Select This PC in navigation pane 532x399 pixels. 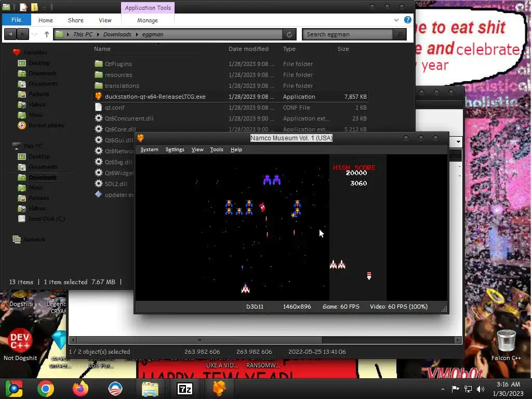pyautogui.click(x=33, y=146)
